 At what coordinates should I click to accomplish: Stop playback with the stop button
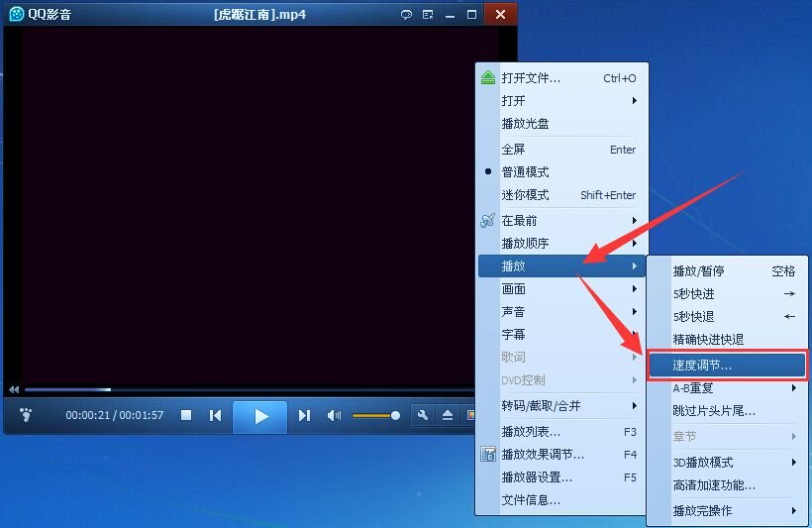(x=186, y=415)
